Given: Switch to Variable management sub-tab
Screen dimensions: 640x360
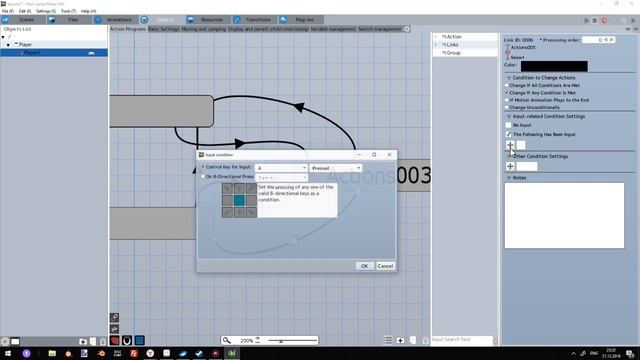Looking at the screenshot, I should (333, 29).
